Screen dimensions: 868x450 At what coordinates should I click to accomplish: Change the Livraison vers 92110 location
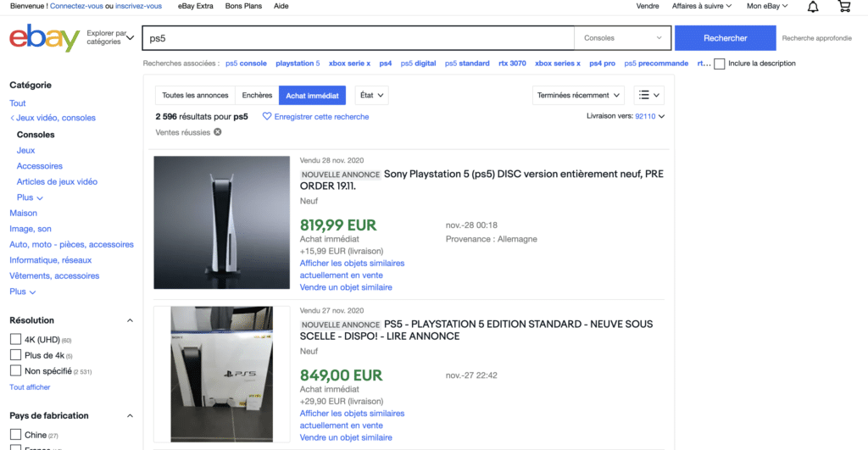click(x=649, y=116)
